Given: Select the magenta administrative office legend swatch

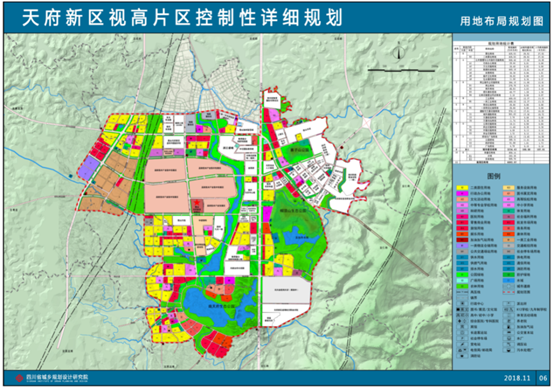Looking at the screenshot, I should (462, 193).
